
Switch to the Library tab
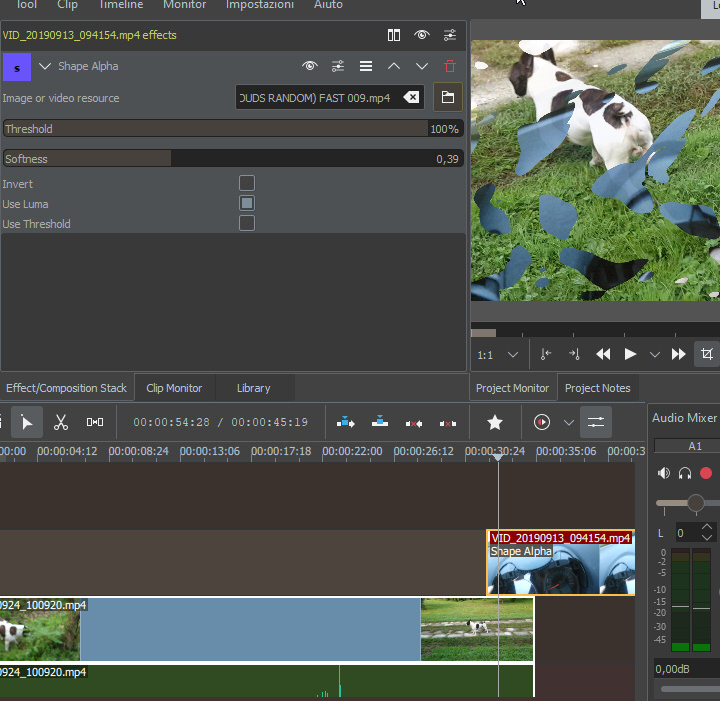pyautogui.click(x=253, y=388)
